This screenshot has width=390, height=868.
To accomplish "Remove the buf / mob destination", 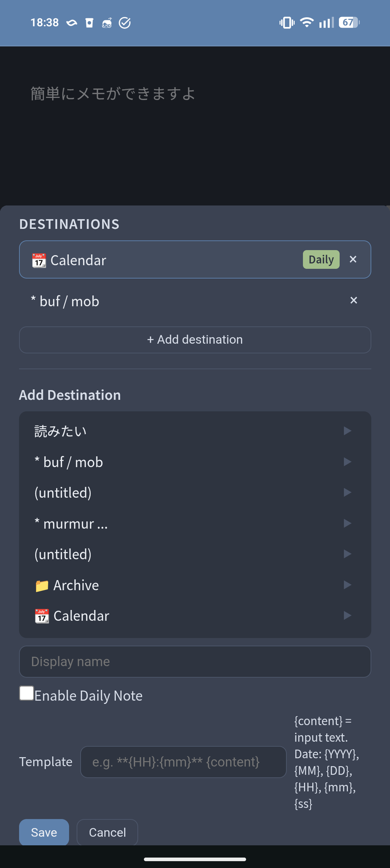I will [x=354, y=300].
